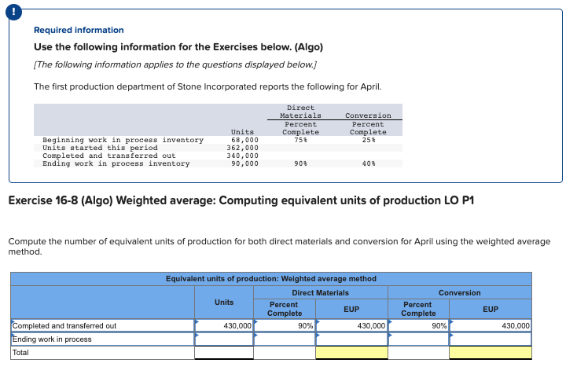This screenshot has width=588, height=374.
Task: Select Conversion EUP cell showing 430,000
Action: 491,325
